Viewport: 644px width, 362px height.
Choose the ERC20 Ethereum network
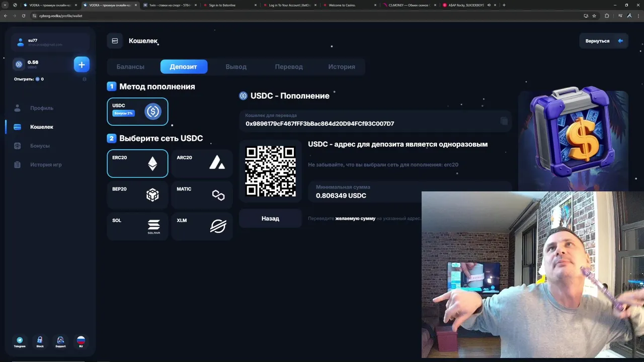137,163
